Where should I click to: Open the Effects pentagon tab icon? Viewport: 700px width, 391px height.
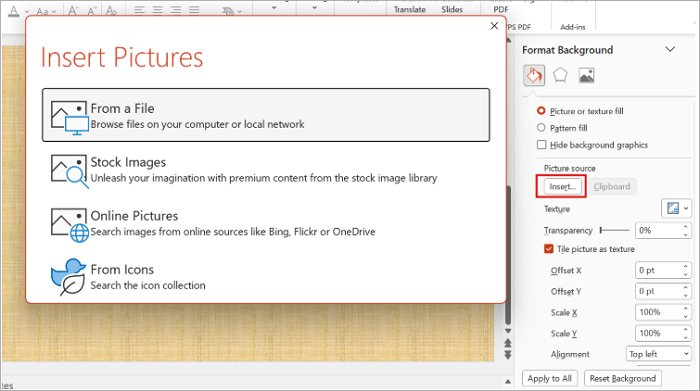click(560, 75)
